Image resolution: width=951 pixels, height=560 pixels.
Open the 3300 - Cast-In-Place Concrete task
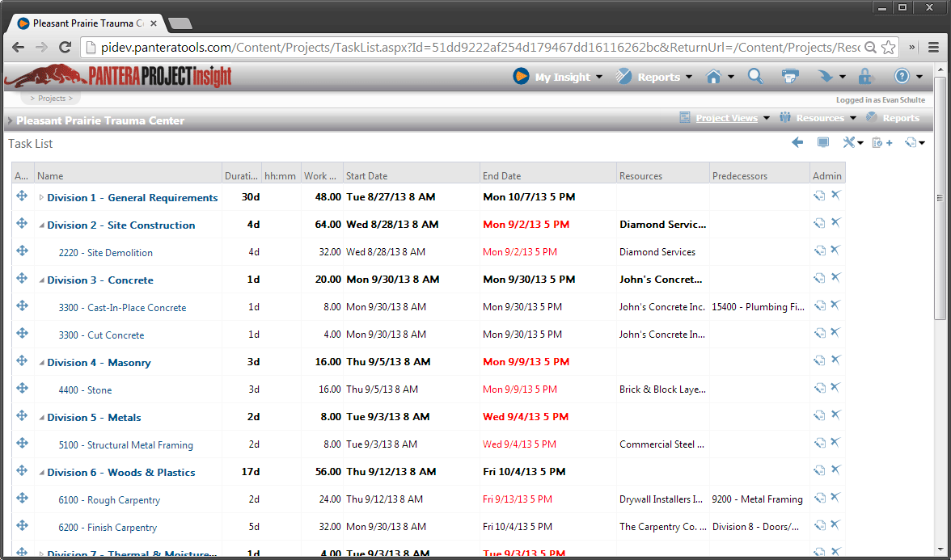point(122,308)
